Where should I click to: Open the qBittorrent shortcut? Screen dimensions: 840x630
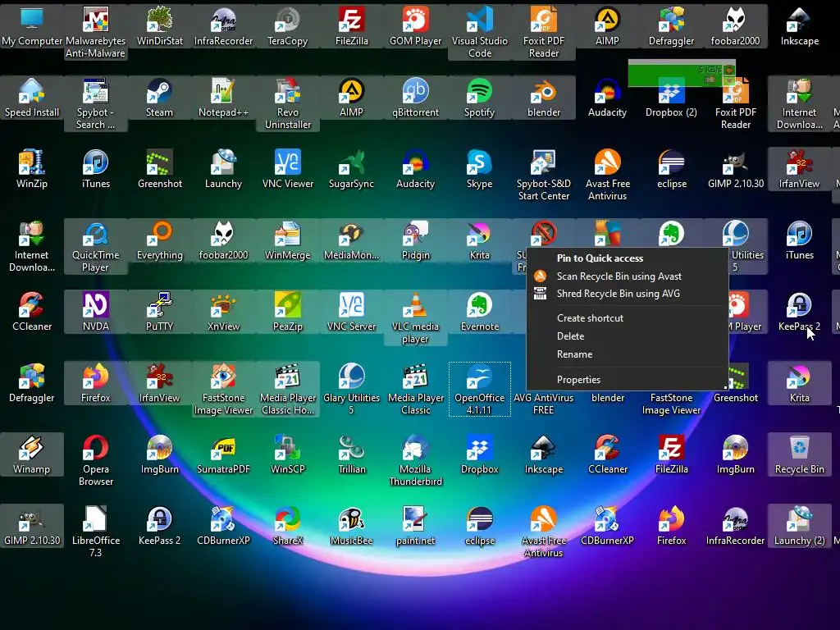[415, 98]
